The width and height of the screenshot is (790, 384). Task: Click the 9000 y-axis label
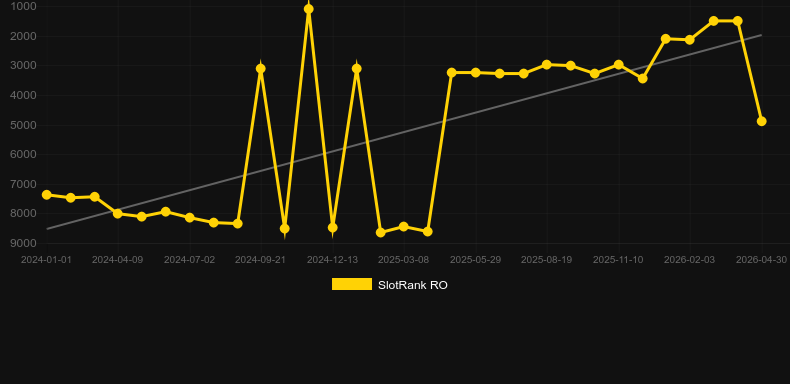(x=23, y=243)
